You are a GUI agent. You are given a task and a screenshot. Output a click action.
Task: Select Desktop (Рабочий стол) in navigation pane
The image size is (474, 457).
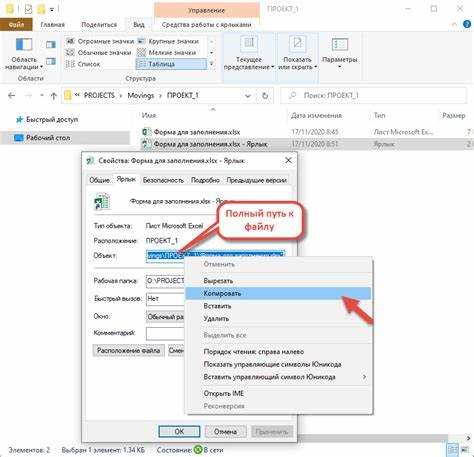[x=65, y=138]
